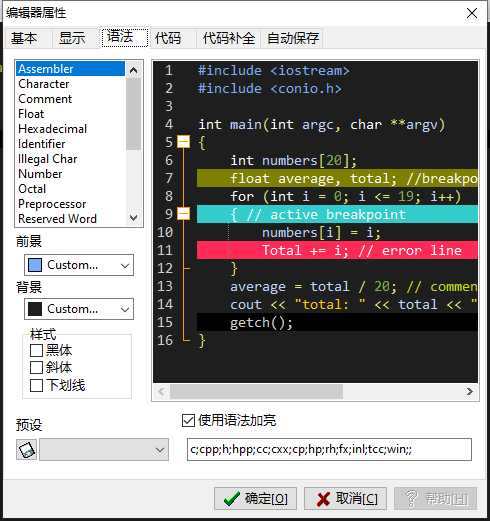Click the average = total line
The image size is (490, 521).
click(354, 287)
